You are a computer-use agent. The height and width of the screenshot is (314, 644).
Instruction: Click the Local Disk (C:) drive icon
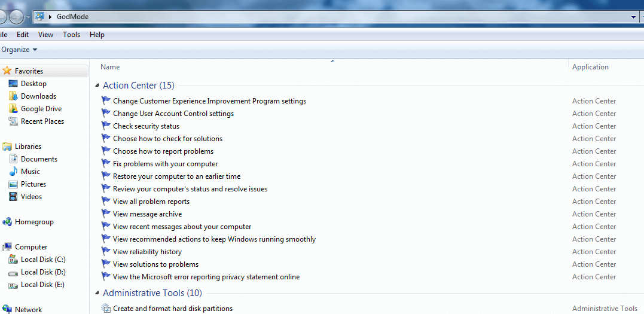13,260
